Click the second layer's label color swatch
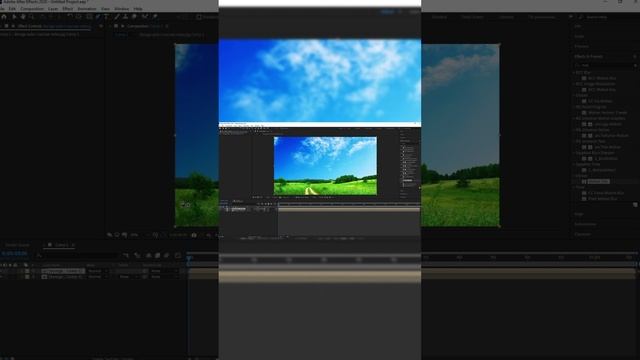The image size is (640, 360). (27, 276)
